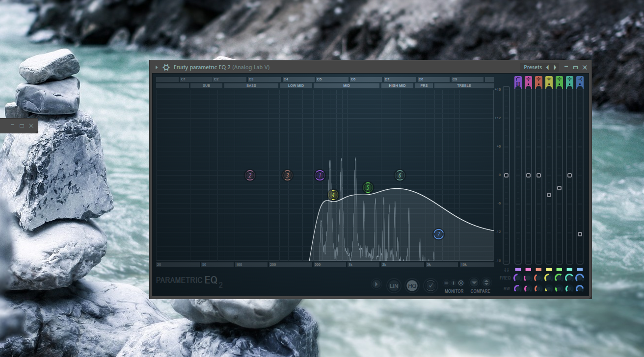
Task: Maximize the background window at left
Action: click(22, 126)
